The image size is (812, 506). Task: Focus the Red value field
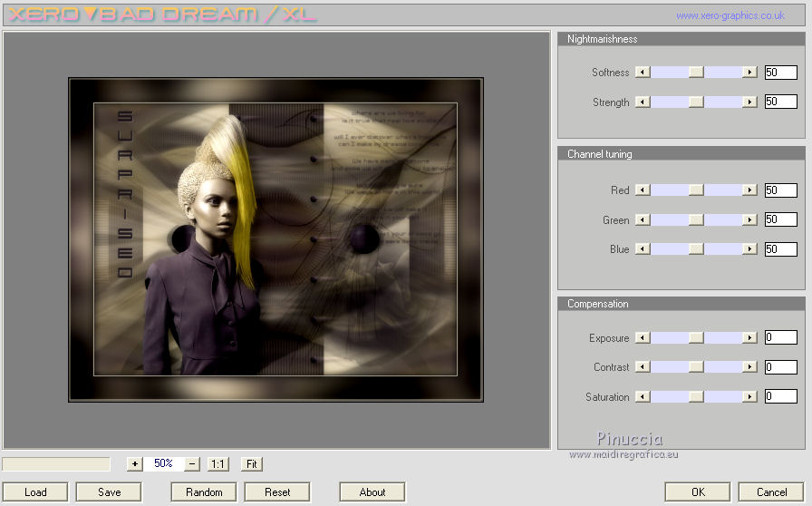[781, 190]
